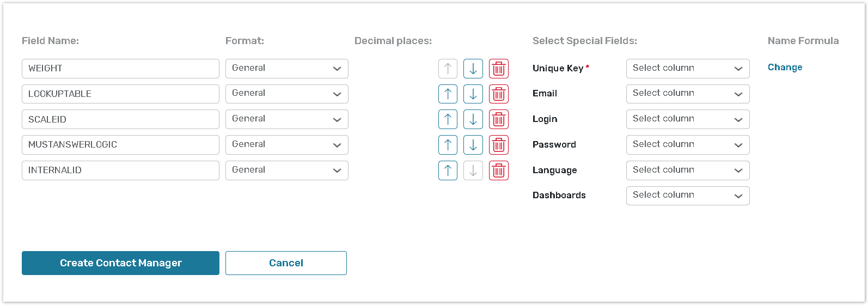
Task: Click trash icon for SCALEID row
Action: pos(498,119)
